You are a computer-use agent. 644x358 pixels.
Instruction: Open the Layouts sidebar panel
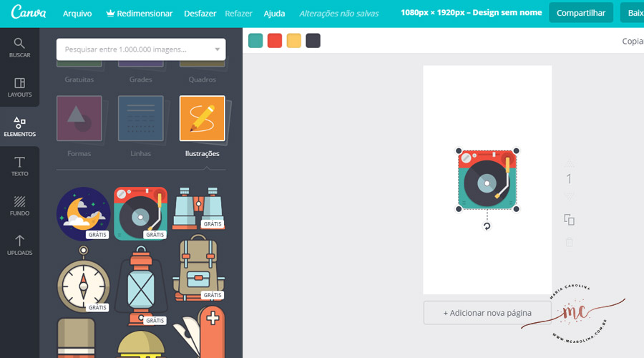[19, 87]
